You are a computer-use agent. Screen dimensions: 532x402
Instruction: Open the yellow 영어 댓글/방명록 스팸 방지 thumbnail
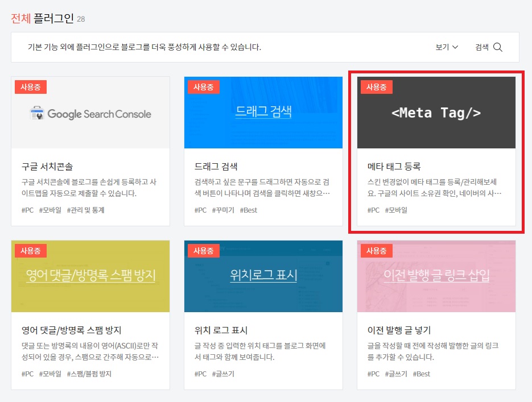90,276
